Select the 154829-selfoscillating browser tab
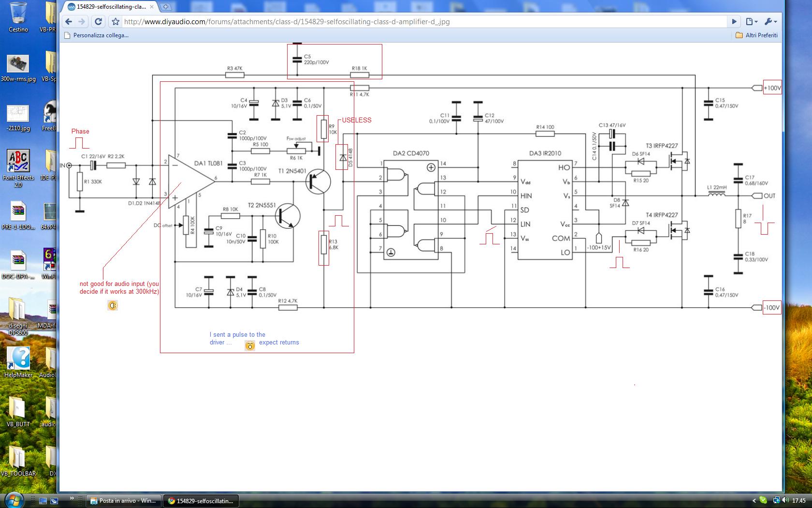Screen dimensions: 812x508 (110, 7)
